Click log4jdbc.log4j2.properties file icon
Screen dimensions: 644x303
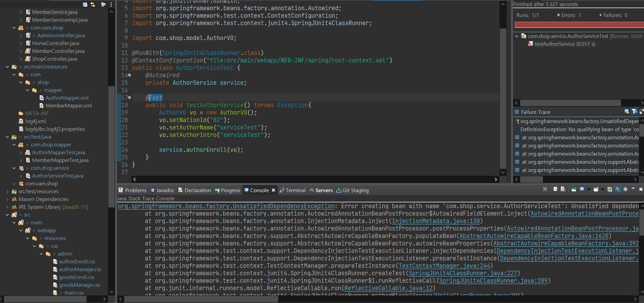coord(21,129)
